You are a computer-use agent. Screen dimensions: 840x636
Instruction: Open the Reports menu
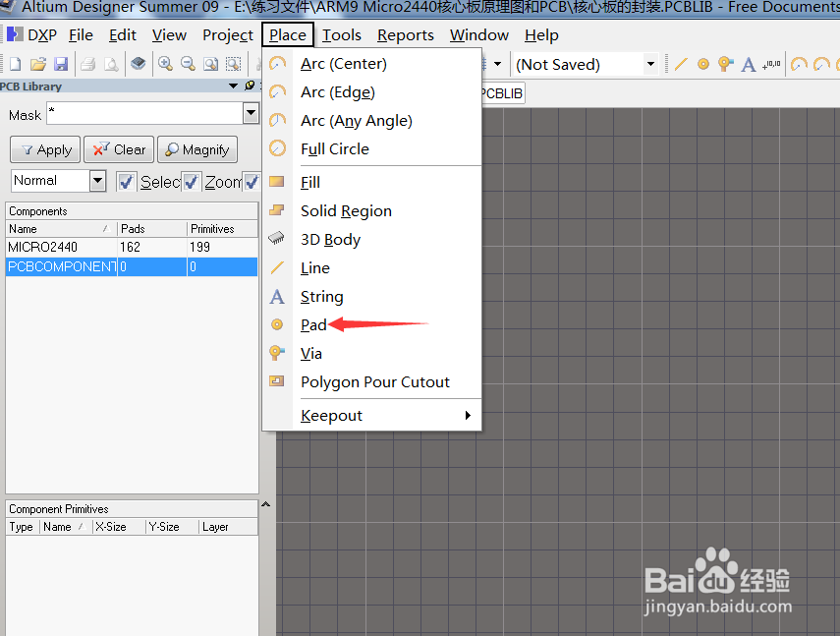click(406, 35)
